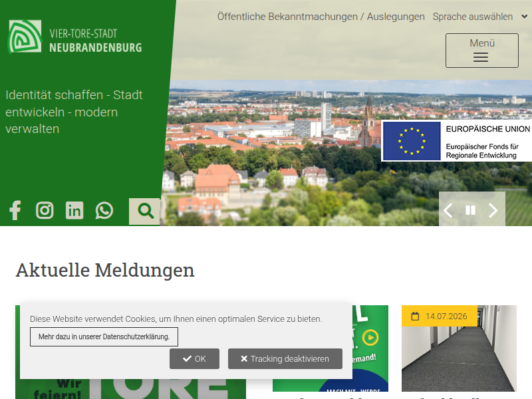This screenshot has width=532, height=399.
Task: Open the Instagram social icon
Action: click(45, 210)
